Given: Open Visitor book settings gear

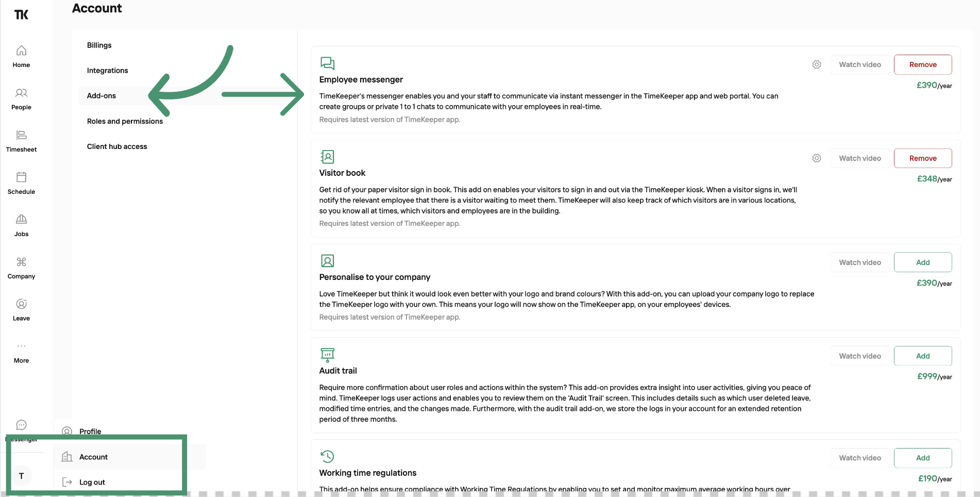Looking at the screenshot, I should click(817, 158).
